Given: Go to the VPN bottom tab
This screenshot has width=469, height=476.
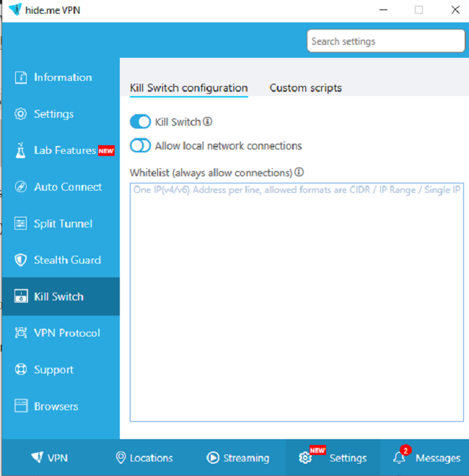Looking at the screenshot, I should pyautogui.click(x=49, y=457).
